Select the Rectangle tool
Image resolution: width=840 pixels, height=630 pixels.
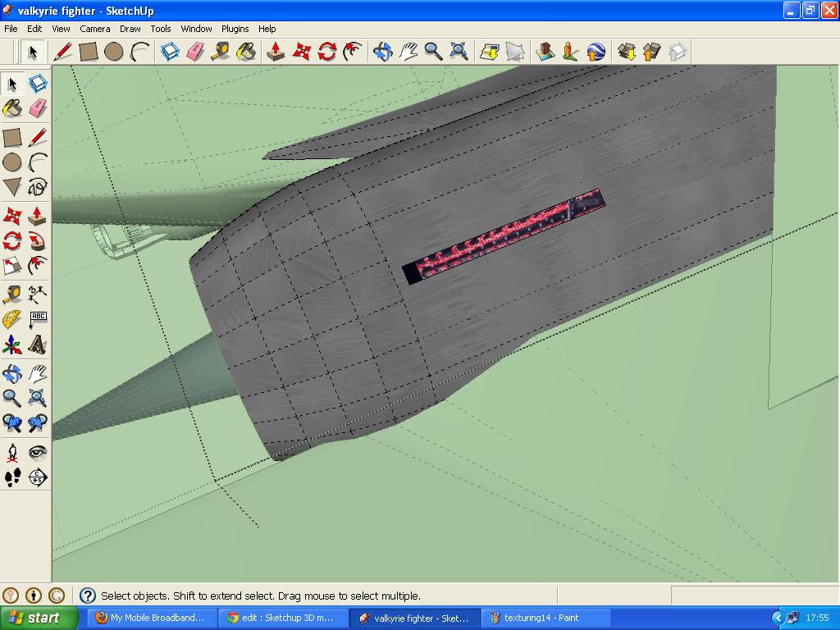point(11,137)
